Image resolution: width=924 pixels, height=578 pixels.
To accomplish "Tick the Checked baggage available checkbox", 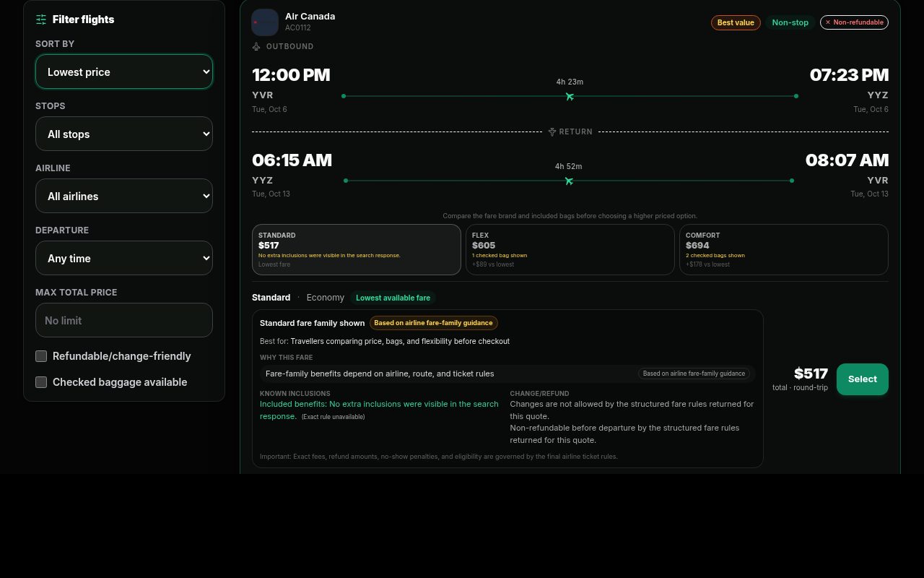I will coord(41,382).
